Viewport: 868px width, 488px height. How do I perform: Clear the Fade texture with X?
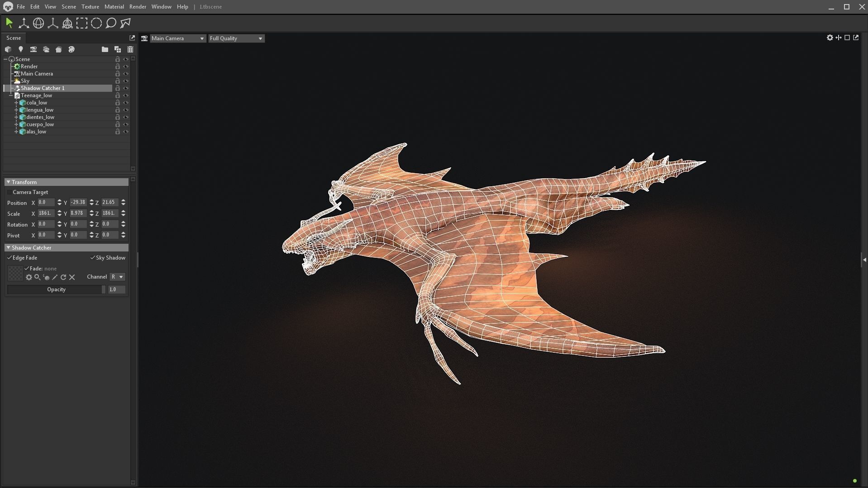[x=72, y=277]
